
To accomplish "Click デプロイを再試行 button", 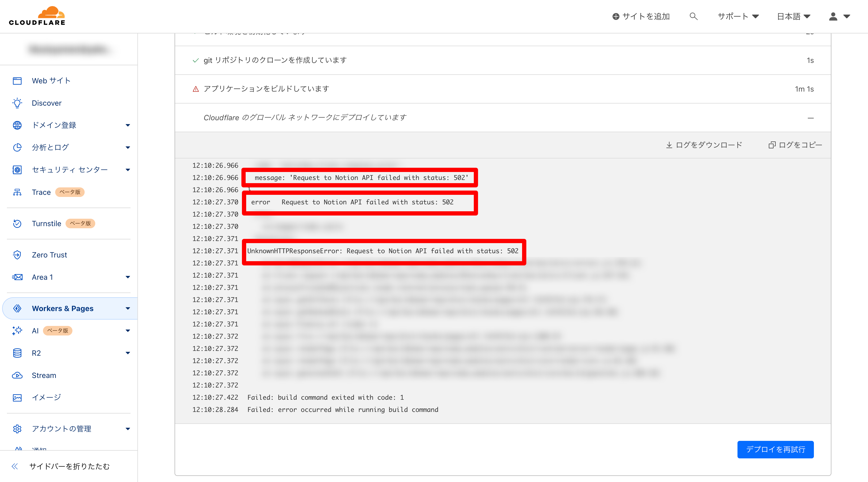I will (775, 449).
